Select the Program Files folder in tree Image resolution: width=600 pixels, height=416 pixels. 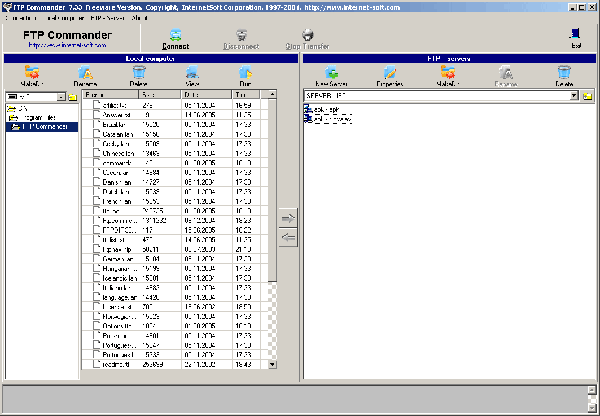32,117
